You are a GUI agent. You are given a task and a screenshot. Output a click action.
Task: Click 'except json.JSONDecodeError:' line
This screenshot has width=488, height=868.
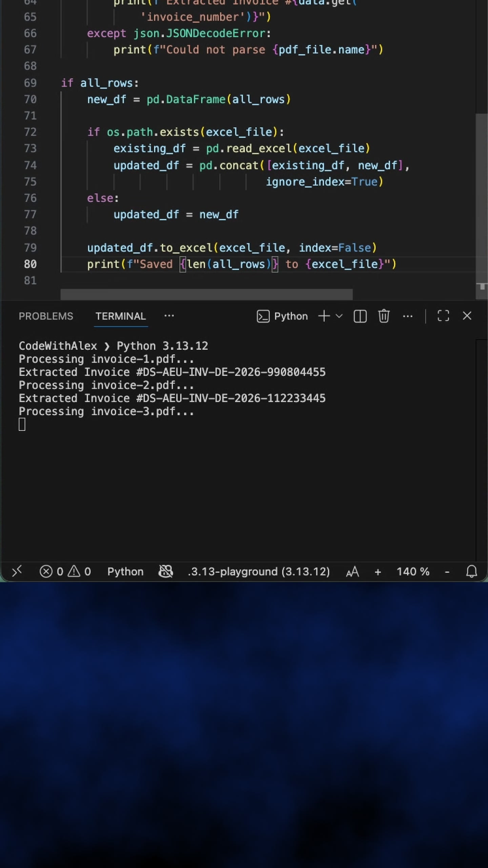tap(179, 33)
